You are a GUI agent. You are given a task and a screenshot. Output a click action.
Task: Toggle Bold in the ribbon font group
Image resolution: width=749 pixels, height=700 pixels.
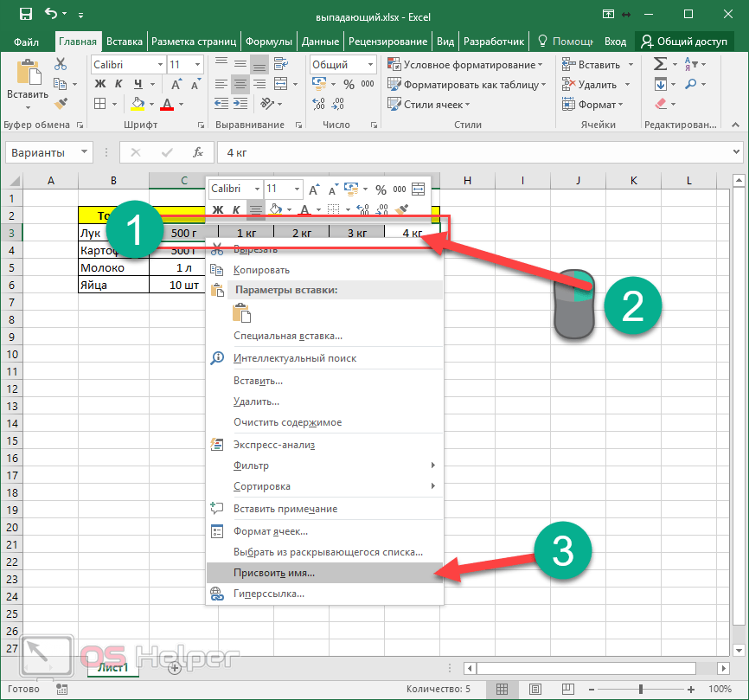99,84
